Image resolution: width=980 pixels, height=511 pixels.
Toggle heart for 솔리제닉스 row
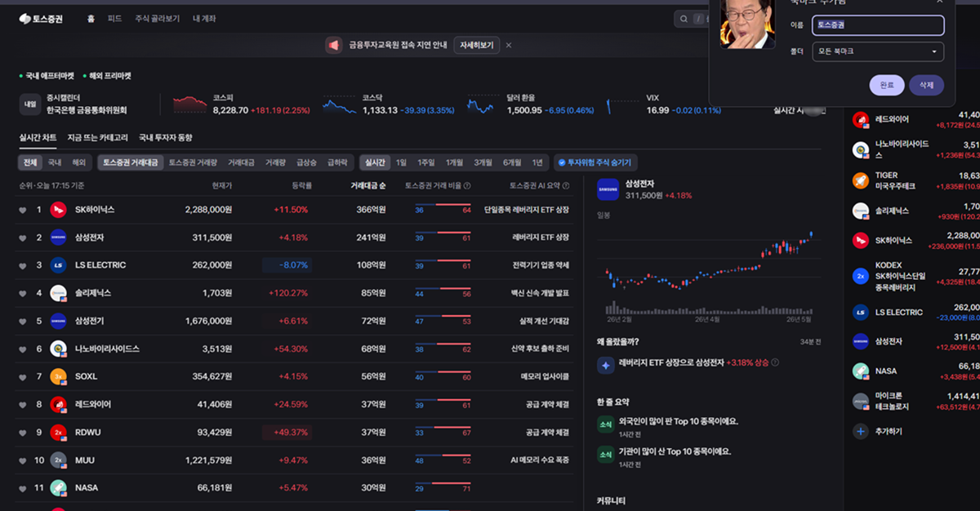[23, 293]
